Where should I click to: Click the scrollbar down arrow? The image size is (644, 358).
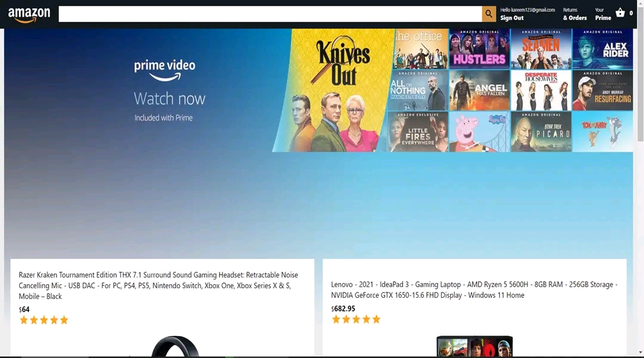click(640, 352)
